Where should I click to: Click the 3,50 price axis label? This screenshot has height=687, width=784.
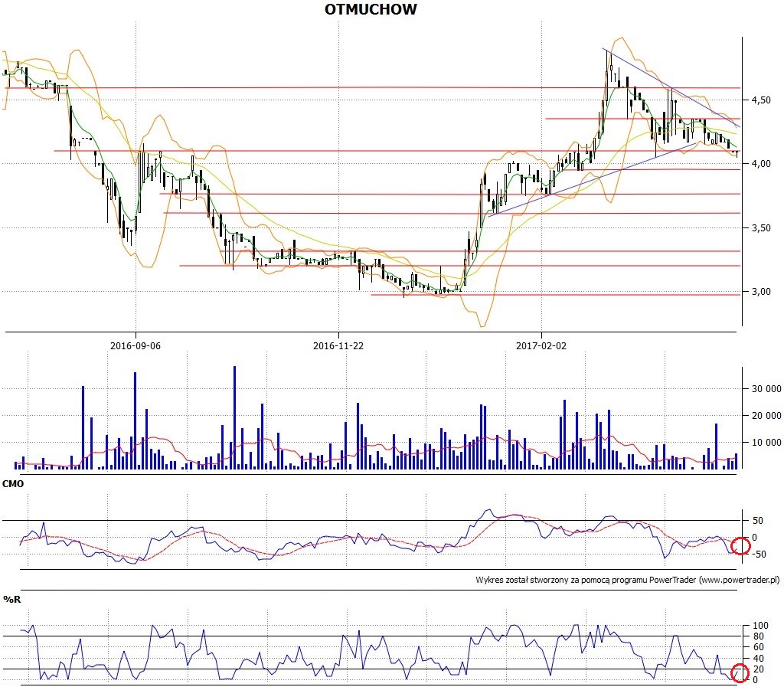761,228
